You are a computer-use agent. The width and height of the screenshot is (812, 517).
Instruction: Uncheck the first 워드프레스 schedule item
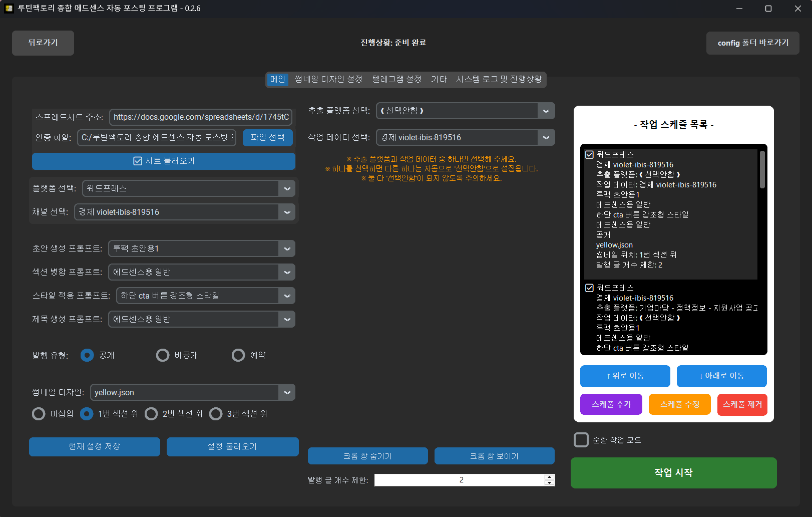(x=590, y=155)
